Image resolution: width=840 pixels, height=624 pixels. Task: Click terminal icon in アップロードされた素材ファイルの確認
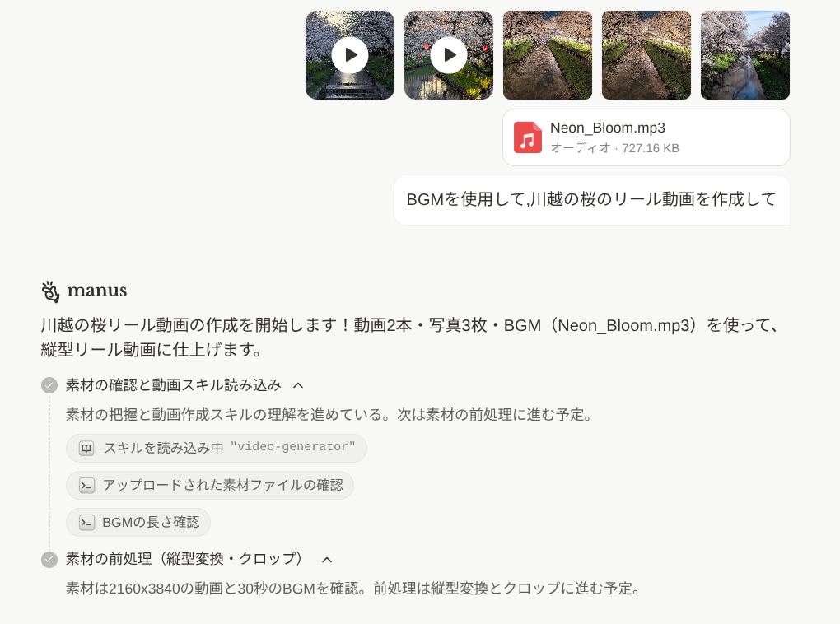86,485
